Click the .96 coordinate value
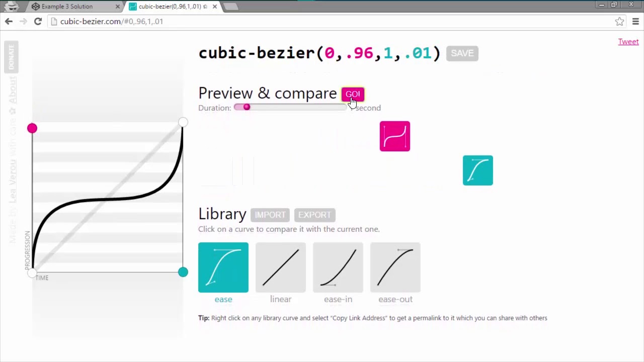This screenshot has width=644, height=362. tap(359, 53)
